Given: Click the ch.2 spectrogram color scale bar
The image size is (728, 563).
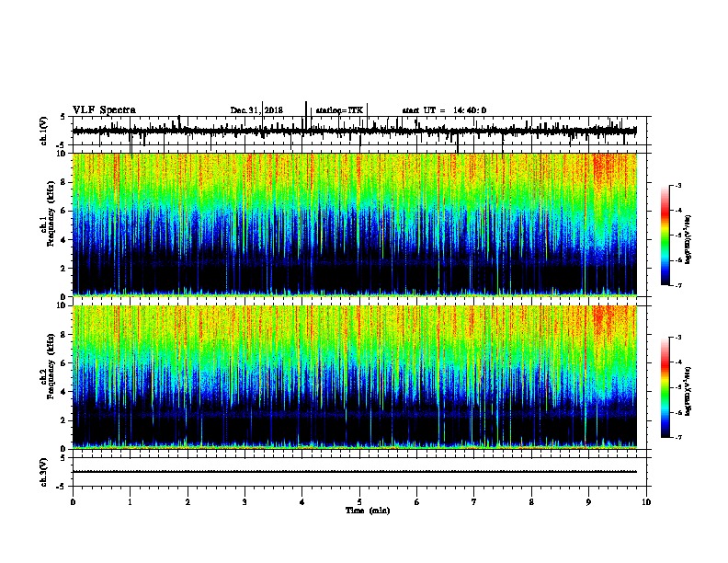Looking at the screenshot, I should [665, 387].
